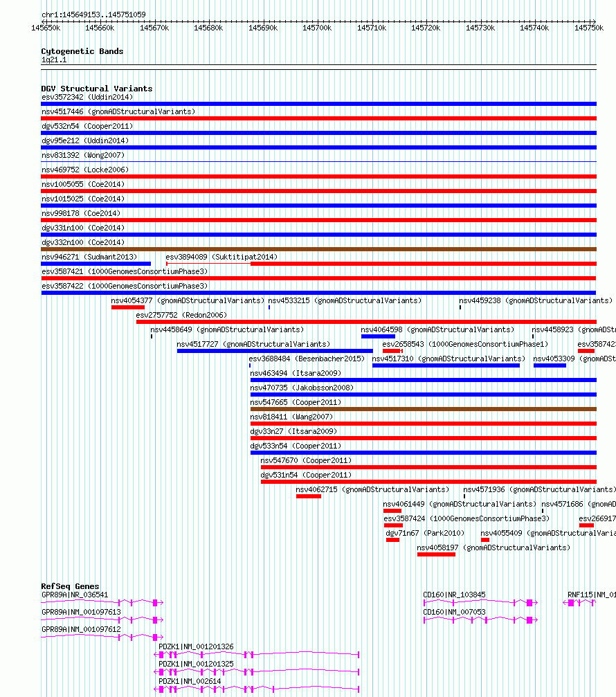Open nsv469752 (Locke2006) variant label
616x697 pixels.
[x=85, y=170]
